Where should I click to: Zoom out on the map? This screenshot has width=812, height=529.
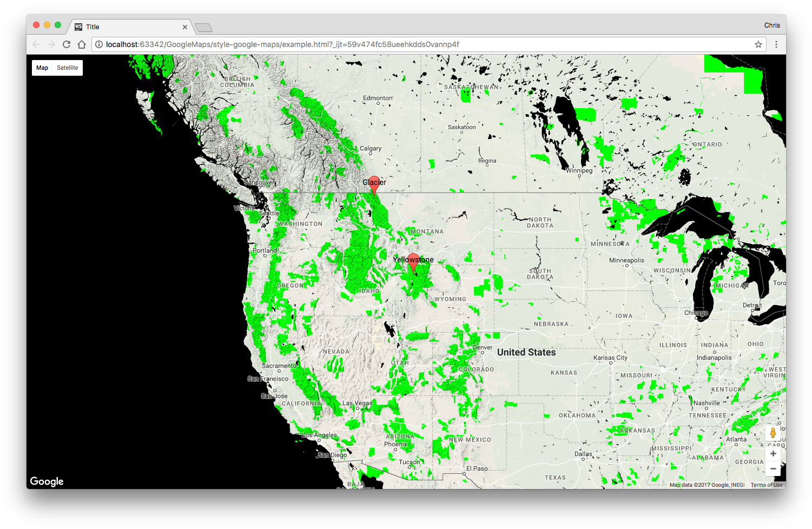[x=773, y=468]
